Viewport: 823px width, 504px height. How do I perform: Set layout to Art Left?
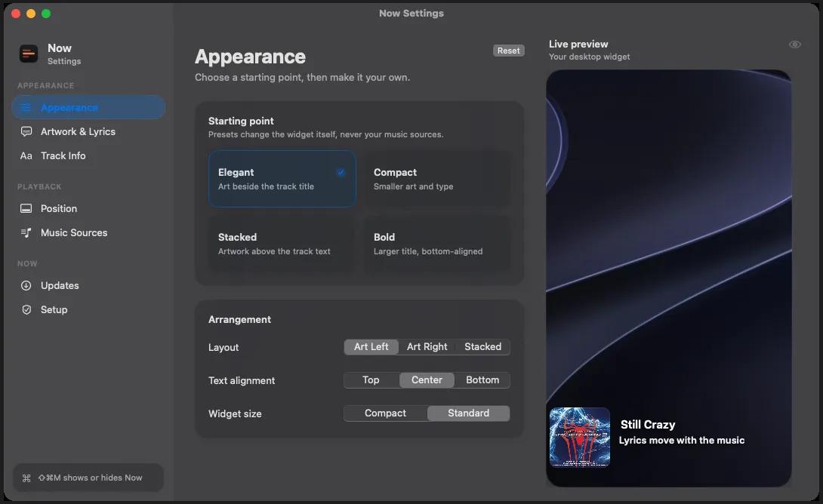371,346
